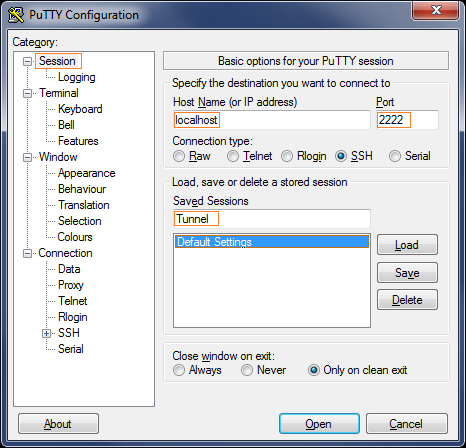Click the Open button to connect
Viewport: 466px width, 448px height.
(x=319, y=424)
